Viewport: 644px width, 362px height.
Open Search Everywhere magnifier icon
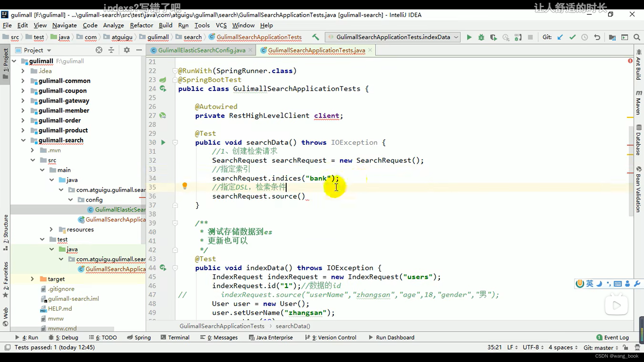(637, 37)
